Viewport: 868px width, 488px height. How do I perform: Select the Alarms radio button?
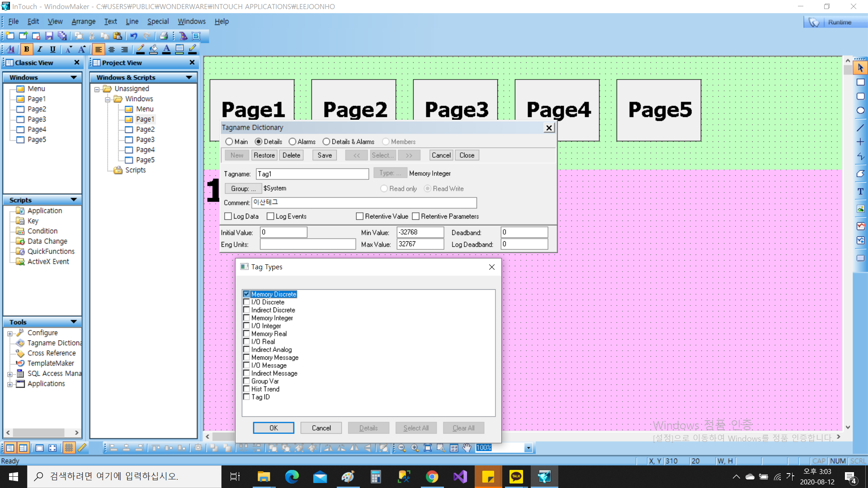(x=292, y=142)
